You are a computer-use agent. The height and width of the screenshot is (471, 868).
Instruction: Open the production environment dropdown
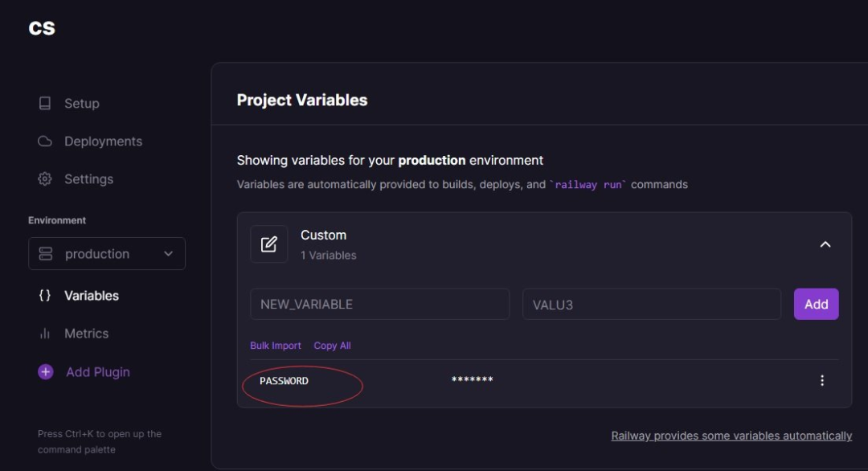tap(107, 253)
